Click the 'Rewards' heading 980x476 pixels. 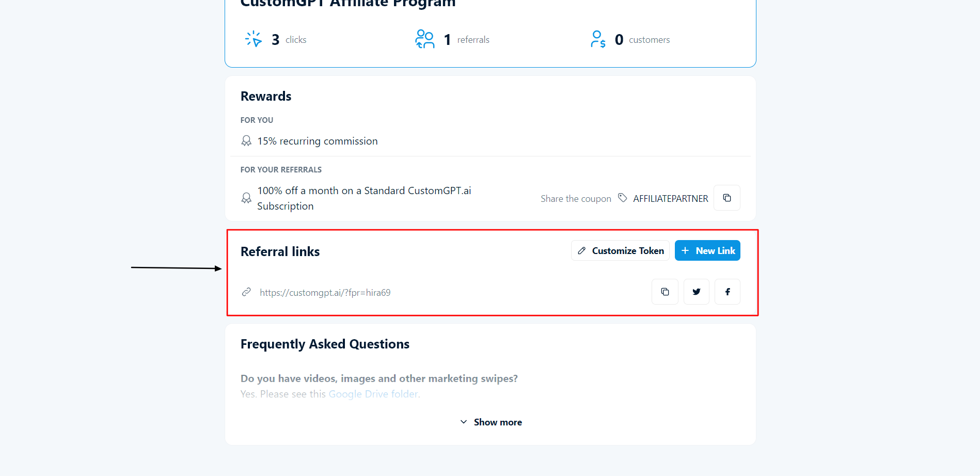pyautogui.click(x=266, y=97)
